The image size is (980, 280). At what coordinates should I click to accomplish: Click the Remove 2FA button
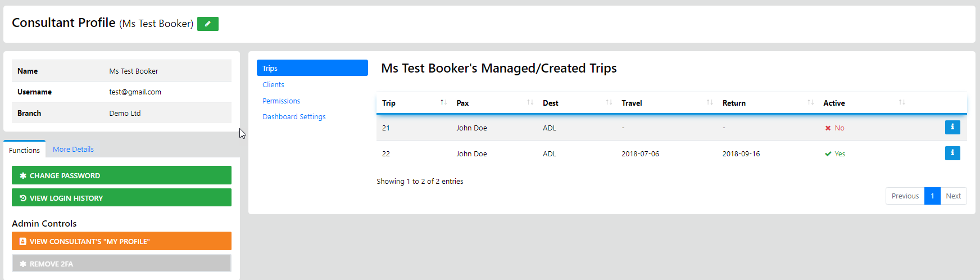(x=121, y=264)
